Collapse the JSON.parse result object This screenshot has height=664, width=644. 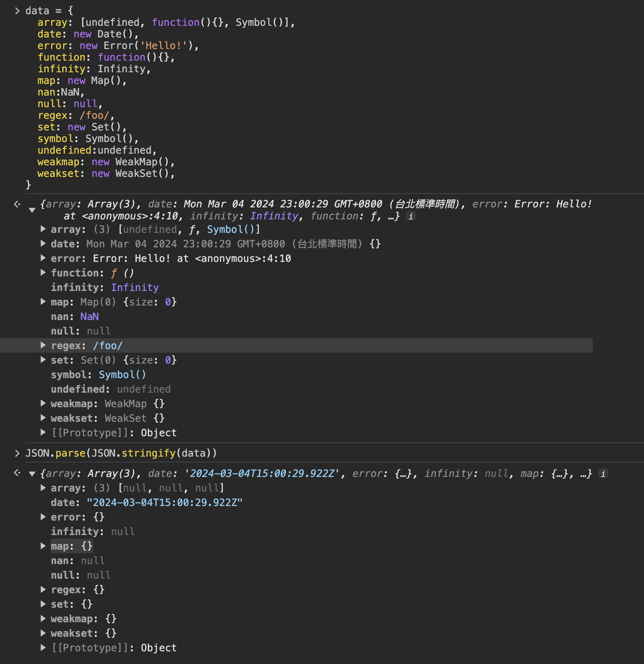coord(32,474)
